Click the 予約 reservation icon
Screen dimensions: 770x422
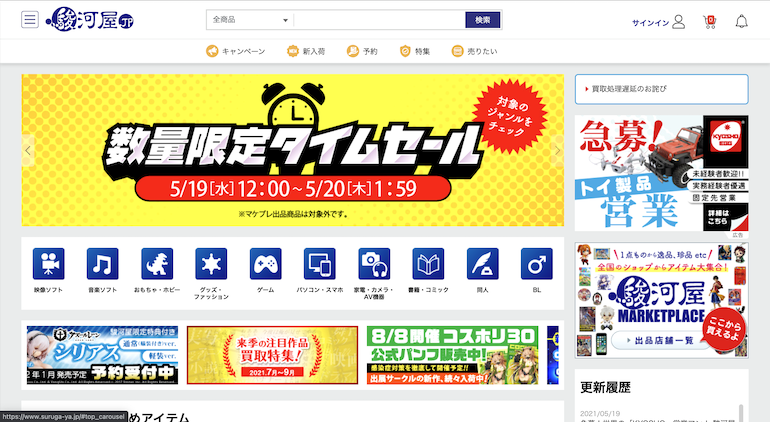pyautogui.click(x=353, y=51)
